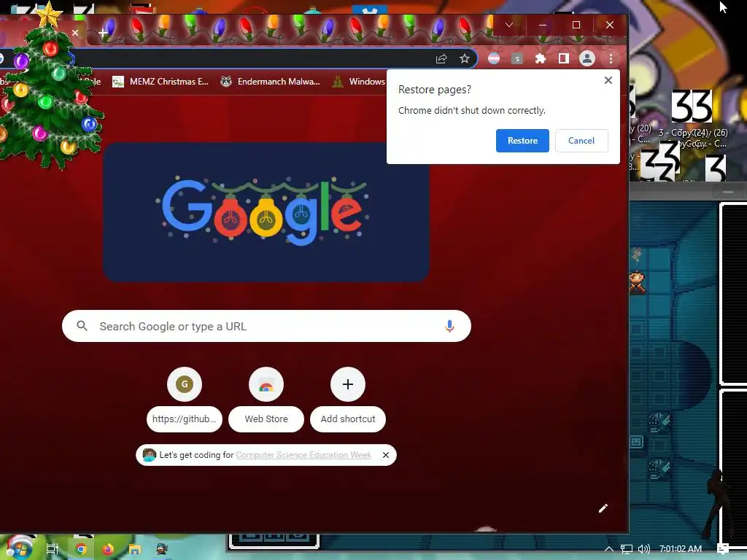Open the github shortcut tile
The width and height of the screenshot is (747, 560).
coord(185,400)
